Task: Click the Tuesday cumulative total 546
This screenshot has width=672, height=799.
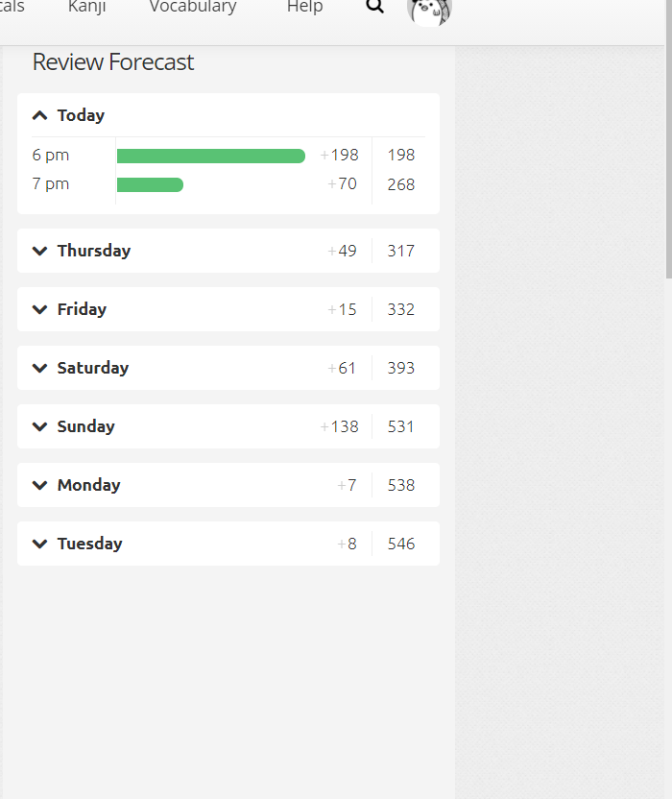Action: click(x=401, y=544)
